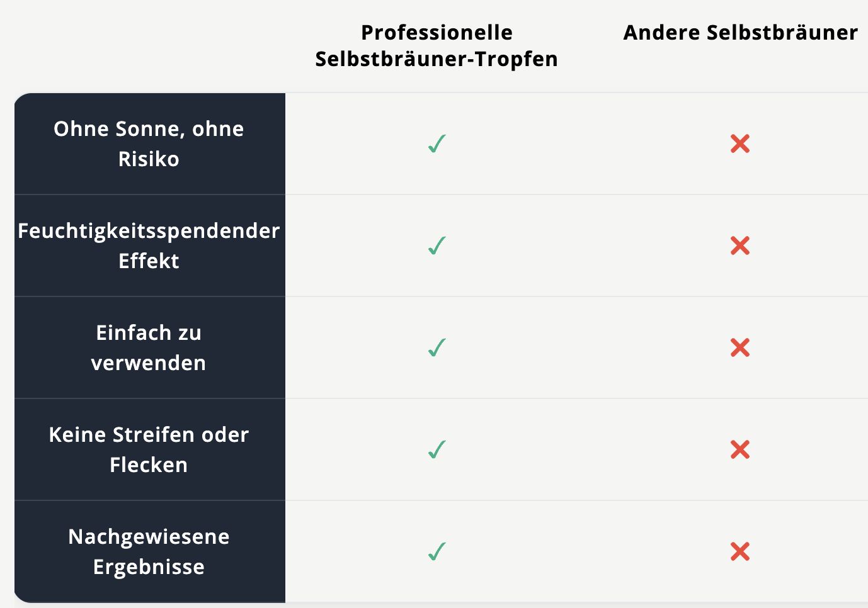Image resolution: width=868 pixels, height=608 pixels.
Task: Click red cross for Ohne Sonne, ohne Risiko
Action: coord(740,144)
